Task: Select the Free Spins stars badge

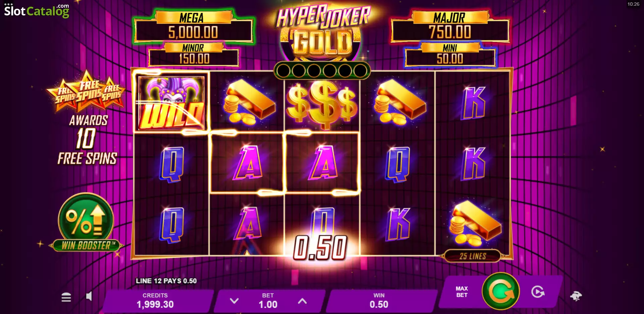Action: coord(87,90)
